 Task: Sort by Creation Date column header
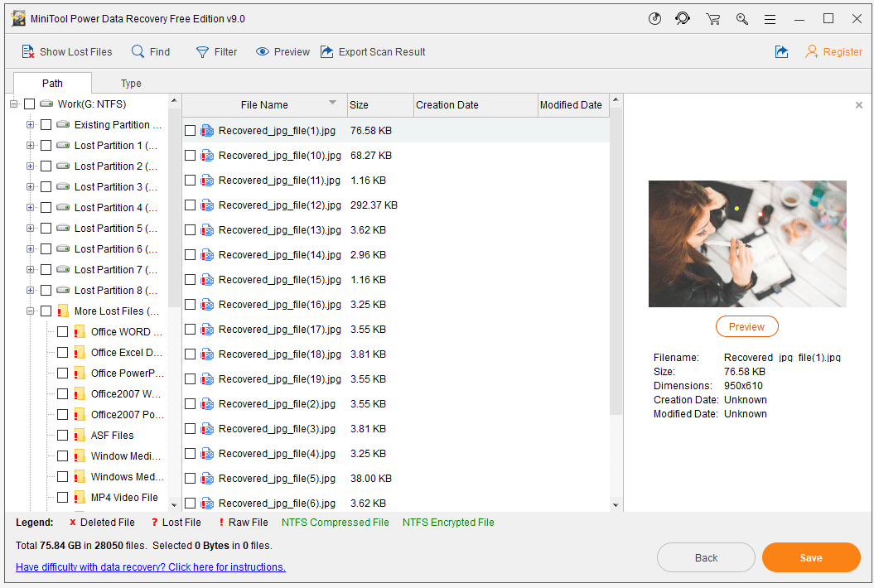476,105
